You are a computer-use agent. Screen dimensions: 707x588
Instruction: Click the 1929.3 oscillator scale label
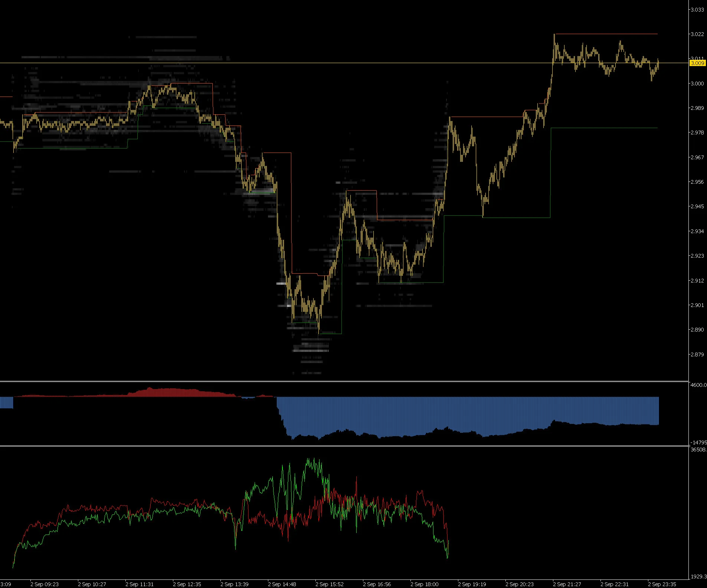tap(698, 576)
